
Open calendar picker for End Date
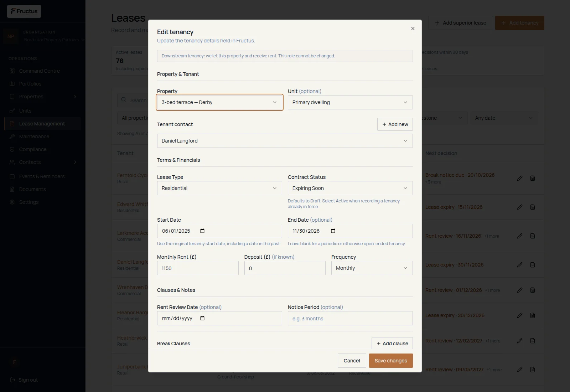tap(333, 231)
